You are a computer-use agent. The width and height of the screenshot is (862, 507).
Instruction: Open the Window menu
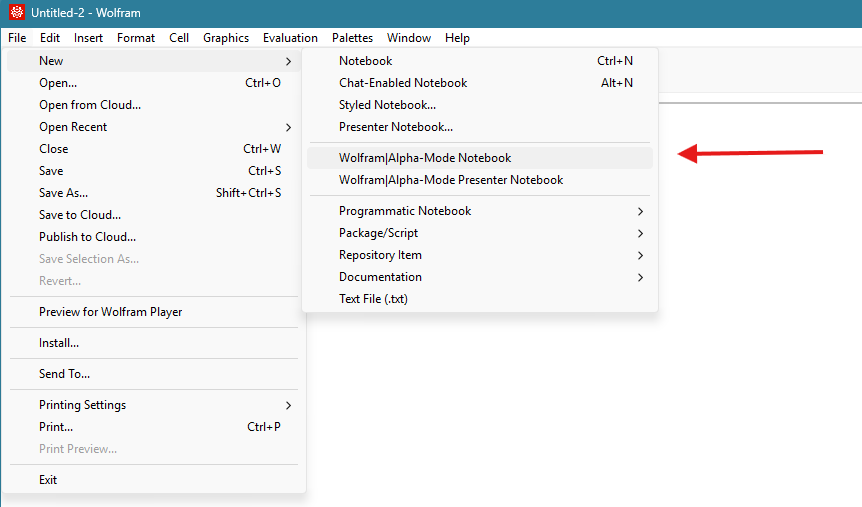click(409, 38)
